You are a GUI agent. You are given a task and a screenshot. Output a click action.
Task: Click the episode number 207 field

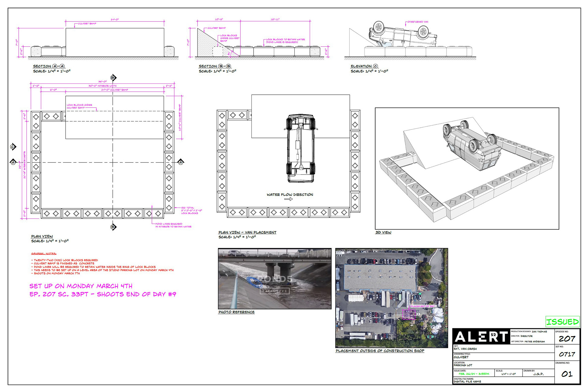click(567, 339)
